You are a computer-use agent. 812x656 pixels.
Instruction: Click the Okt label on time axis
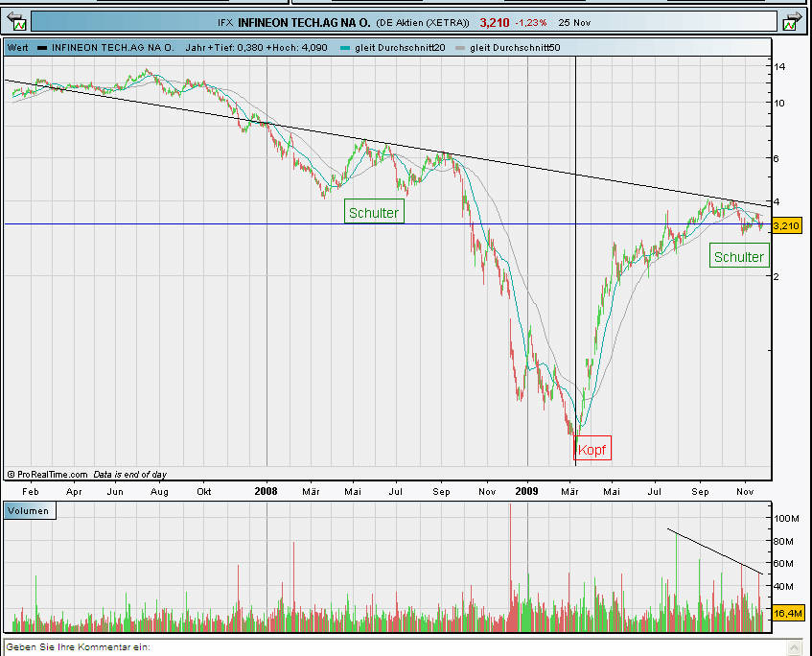(203, 492)
